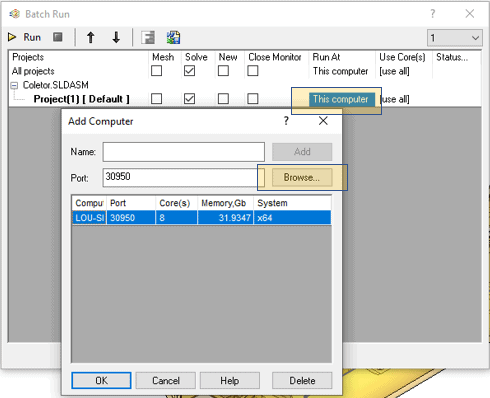The width and height of the screenshot is (490, 398).
Task: Click the Run button in the Batch Run toolbar
Action: coord(25,37)
